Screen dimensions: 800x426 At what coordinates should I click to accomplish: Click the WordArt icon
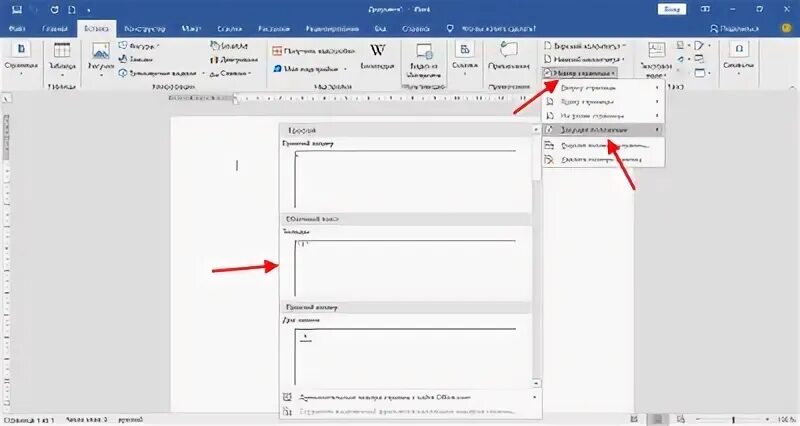(x=683, y=59)
